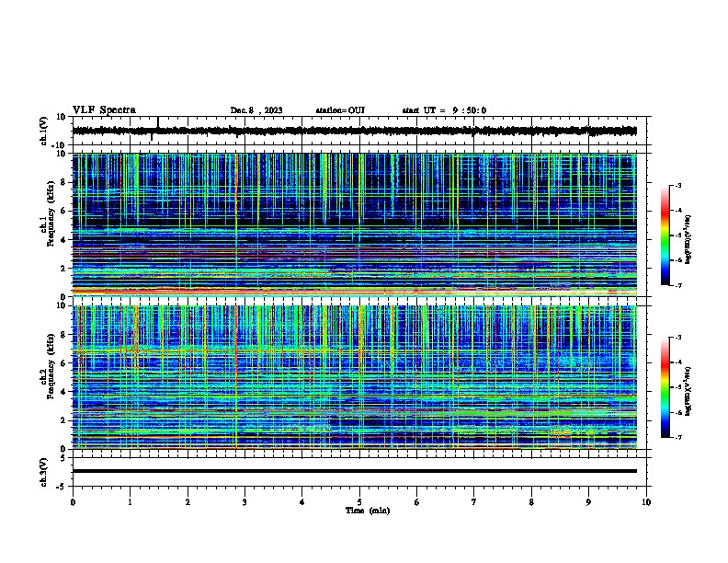
Task: Select the date text "Dec. 8, 2023"
Action: pos(256,110)
